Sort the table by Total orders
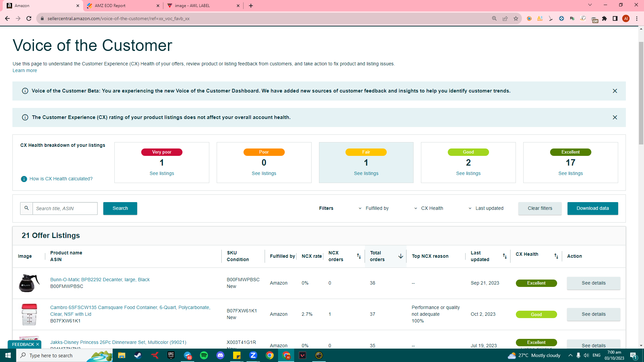644x362 pixels. tap(400, 256)
